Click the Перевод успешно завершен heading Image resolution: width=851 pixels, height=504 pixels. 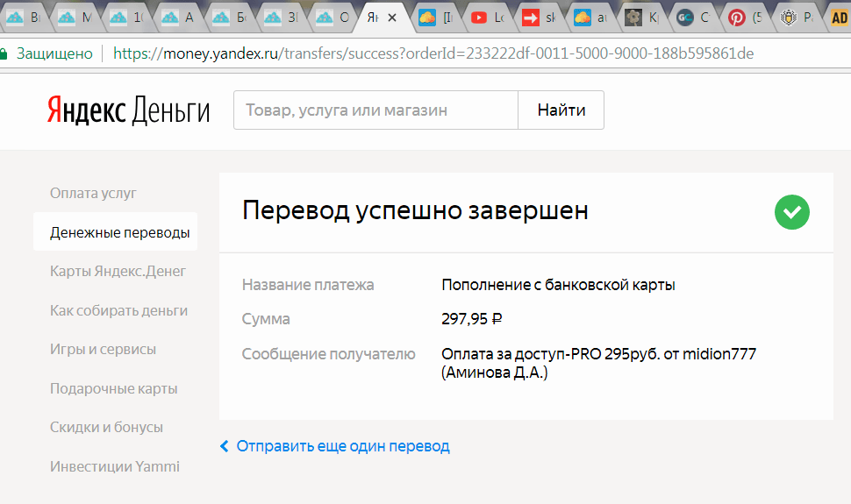coord(415,210)
